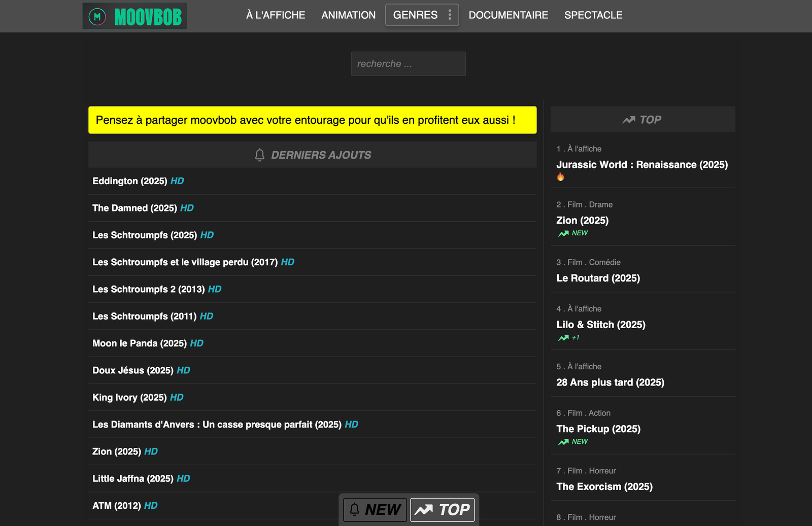Viewport: 812px width, 526px height.
Task: Click the green trending icon under The Pickup
Action: pyautogui.click(x=563, y=442)
